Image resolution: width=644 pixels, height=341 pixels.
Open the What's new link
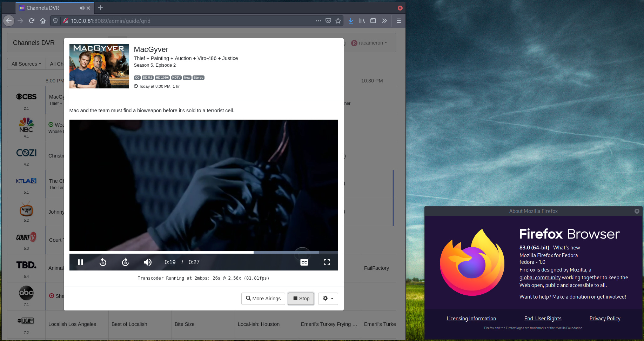coord(566,248)
